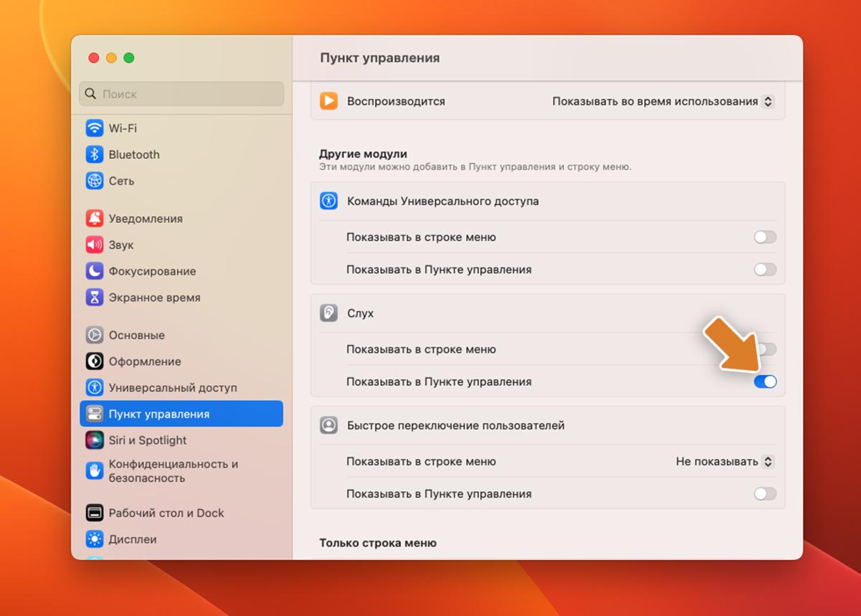Screen dimensions: 861x616
Task: Select the Bluetooth icon in the sidebar
Action: pyautogui.click(x=95, y=155)
